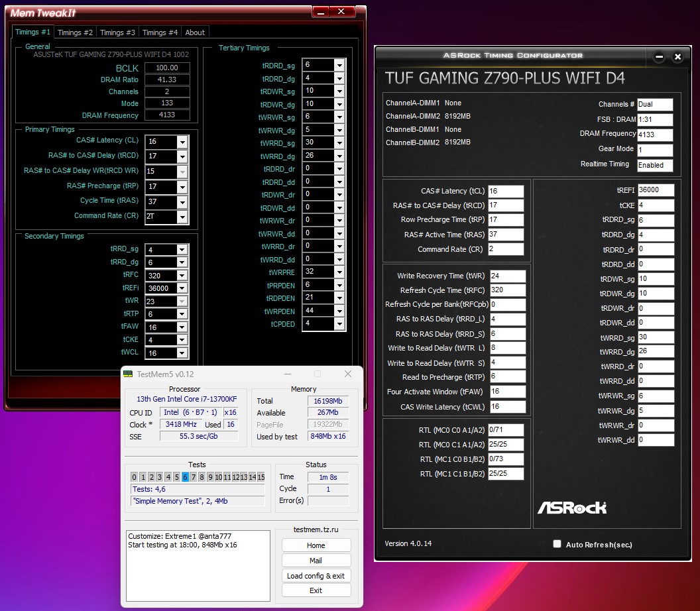Switch to Timings #4 tab

coord(160,32)
